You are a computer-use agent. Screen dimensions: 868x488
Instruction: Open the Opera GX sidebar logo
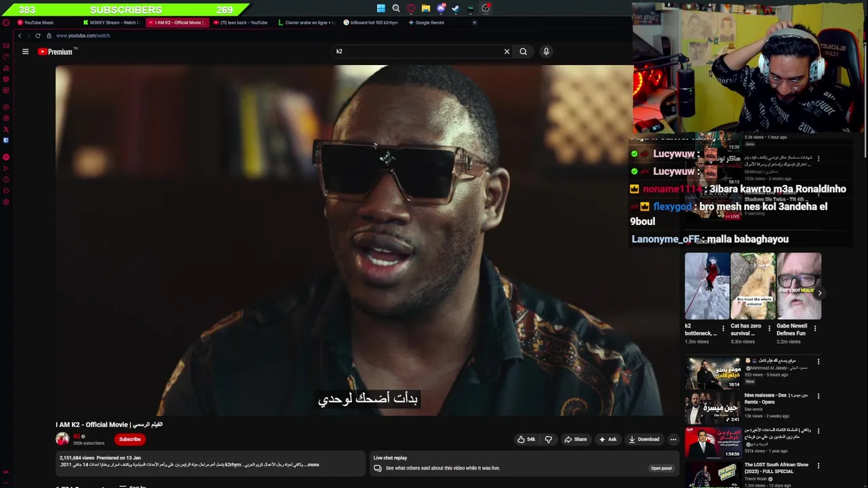[6, 22]
